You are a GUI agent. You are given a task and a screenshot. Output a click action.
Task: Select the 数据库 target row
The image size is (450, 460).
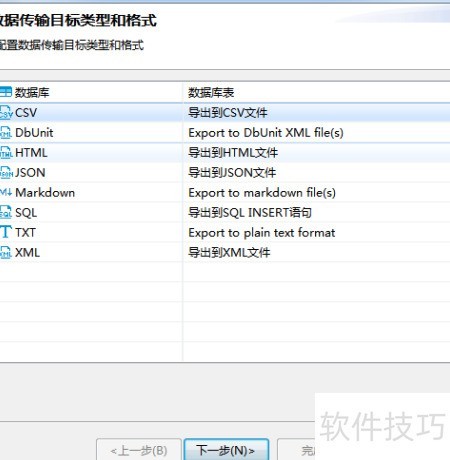(225, 92)
